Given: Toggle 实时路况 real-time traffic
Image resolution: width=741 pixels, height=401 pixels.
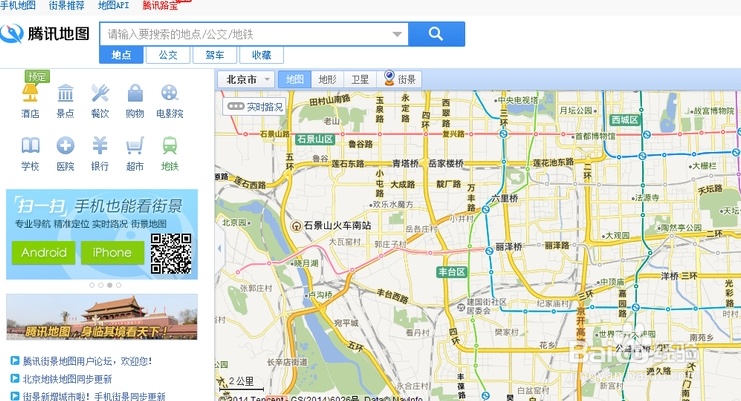Looking at the screenshot, I should point(254,107).
